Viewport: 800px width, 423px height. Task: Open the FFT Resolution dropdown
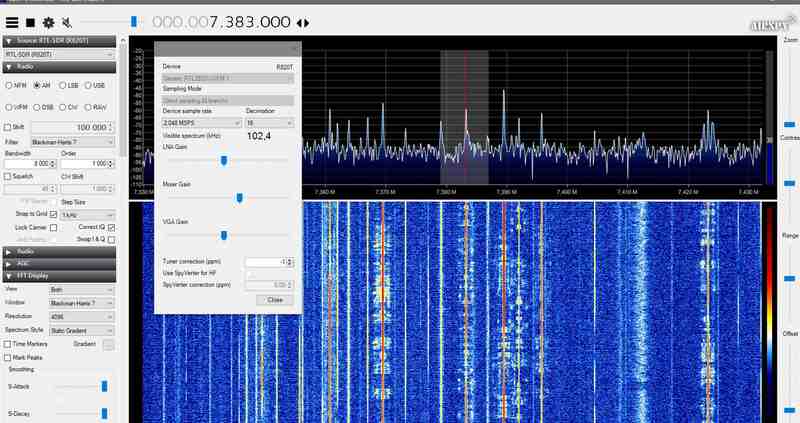pyautogui.click(x=82, y=317)
